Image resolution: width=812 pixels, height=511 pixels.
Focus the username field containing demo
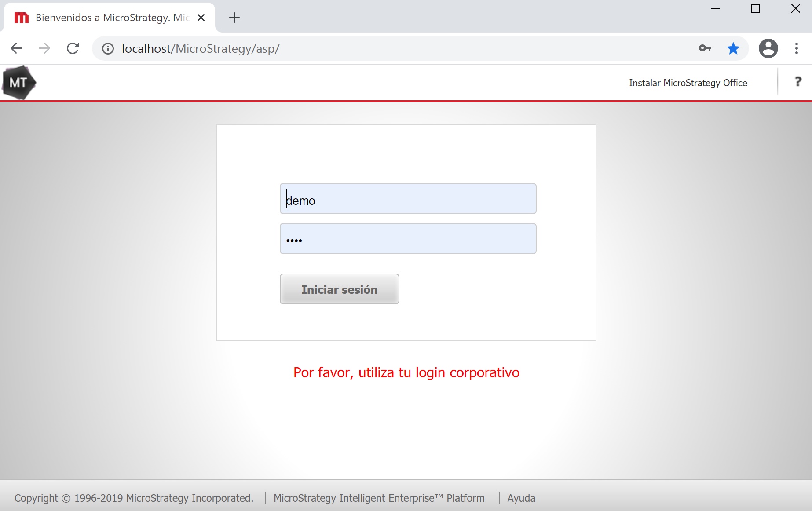[x=408, y=199]
